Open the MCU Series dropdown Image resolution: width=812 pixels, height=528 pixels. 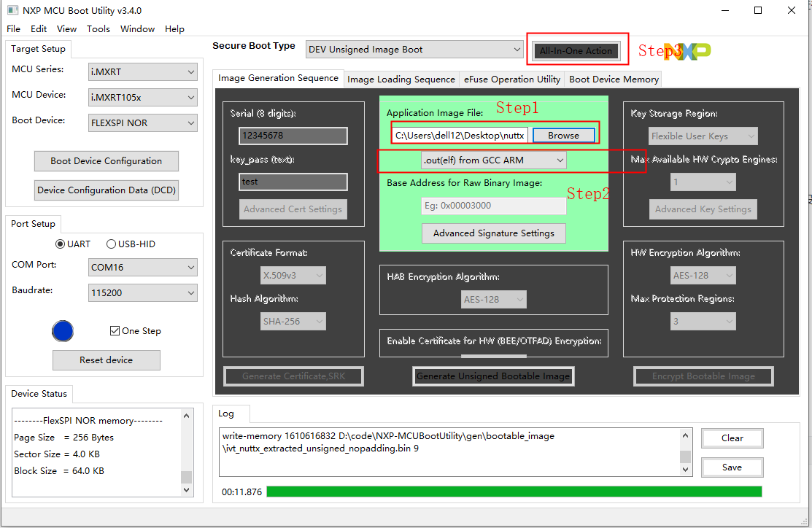point(142,72)
